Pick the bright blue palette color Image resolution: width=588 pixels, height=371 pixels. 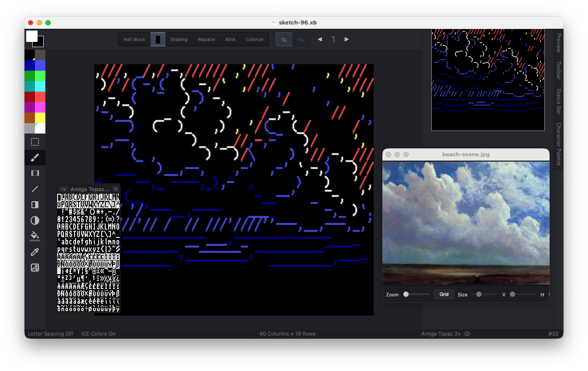point(40,65)
